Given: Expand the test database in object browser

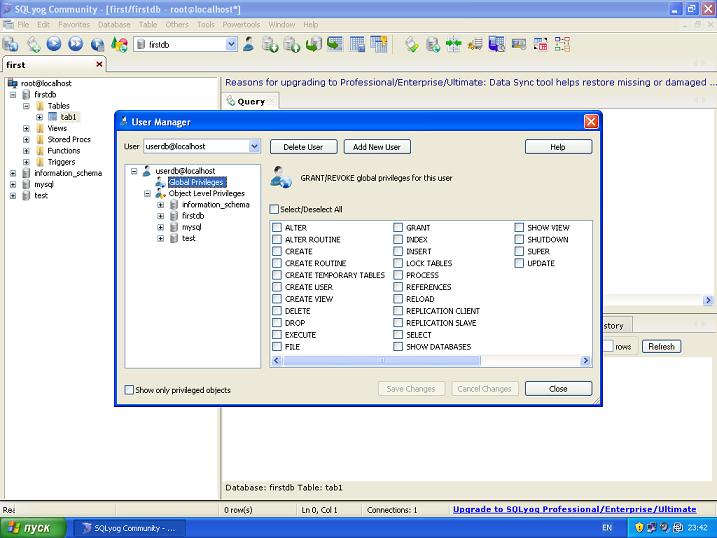Looking at the screenshot, I should 13,196.
